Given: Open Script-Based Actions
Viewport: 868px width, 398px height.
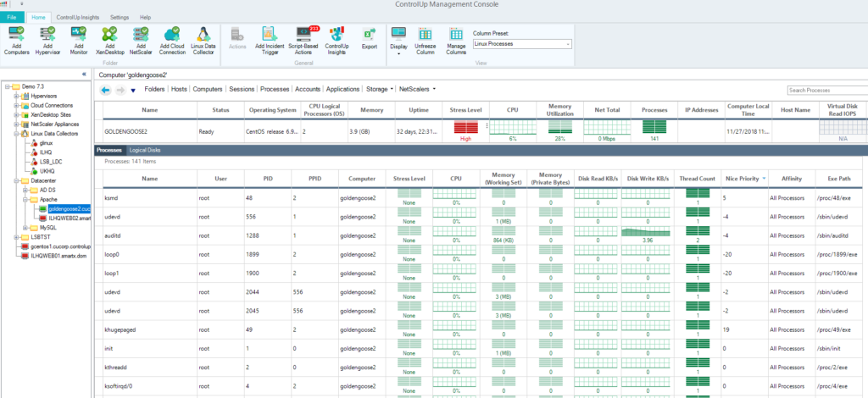Looking at the screenshot, I should pos(303,40).
